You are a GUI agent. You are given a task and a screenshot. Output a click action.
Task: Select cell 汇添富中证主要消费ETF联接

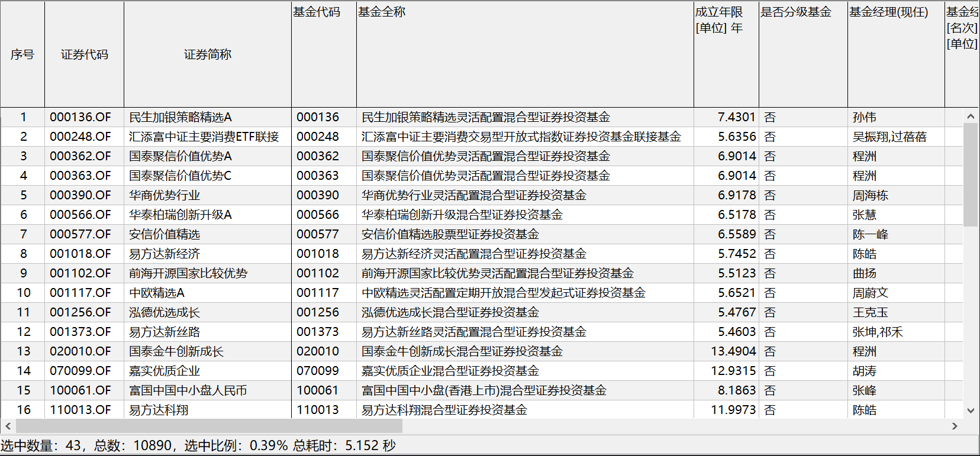208,137
